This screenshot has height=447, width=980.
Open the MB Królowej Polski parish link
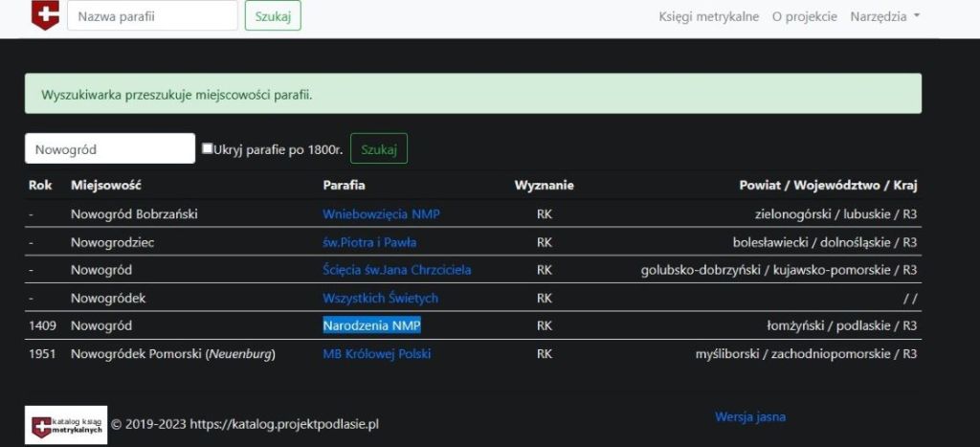tap(376, 354)
